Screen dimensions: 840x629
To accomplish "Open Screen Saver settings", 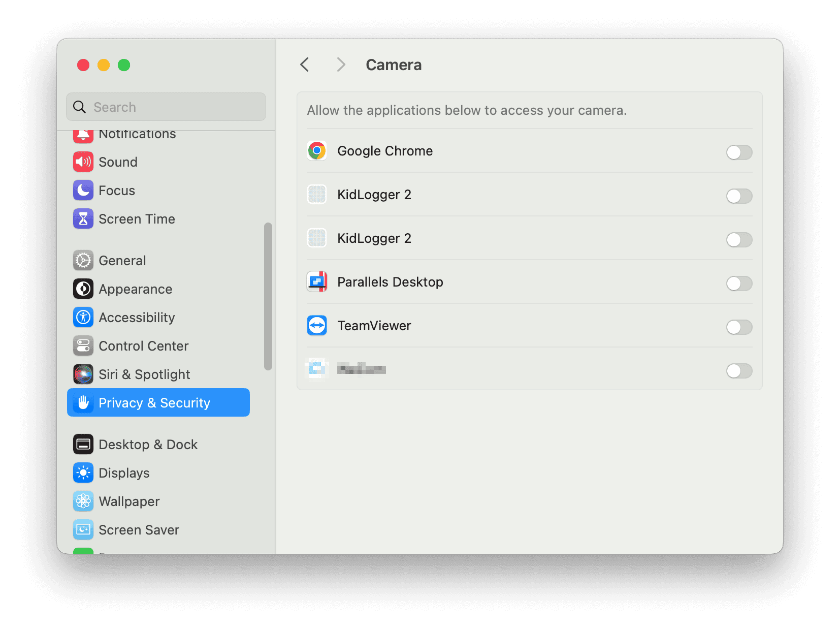I will click(x=158, y=530).
